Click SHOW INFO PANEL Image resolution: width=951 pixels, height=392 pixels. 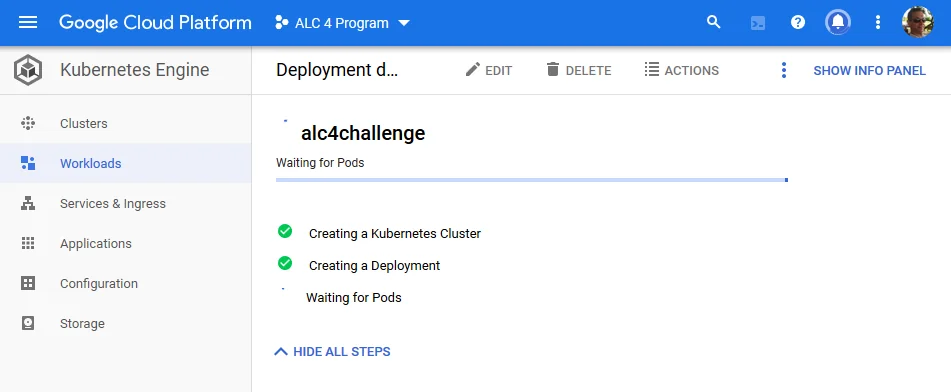[x=870, y=70]
